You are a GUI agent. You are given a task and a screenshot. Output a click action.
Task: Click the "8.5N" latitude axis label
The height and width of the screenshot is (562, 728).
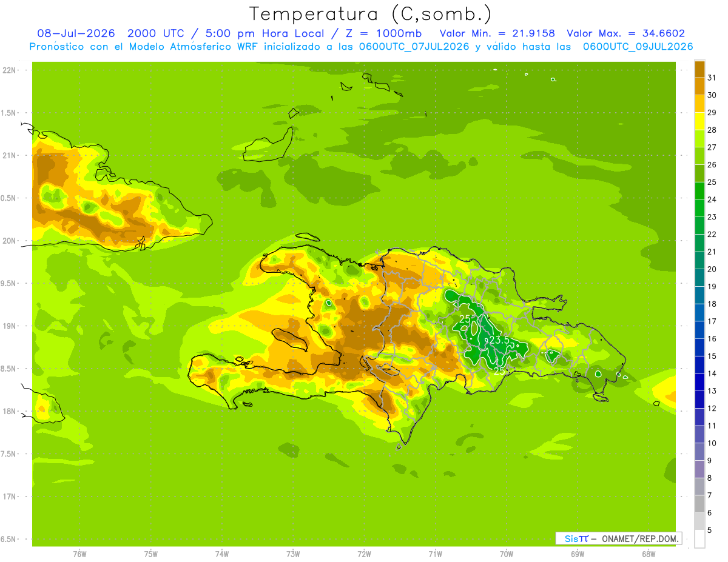8,369
